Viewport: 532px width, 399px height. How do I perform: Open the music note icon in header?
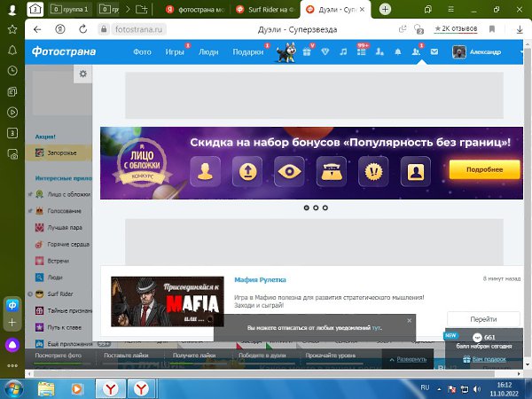tap(343, 52)
